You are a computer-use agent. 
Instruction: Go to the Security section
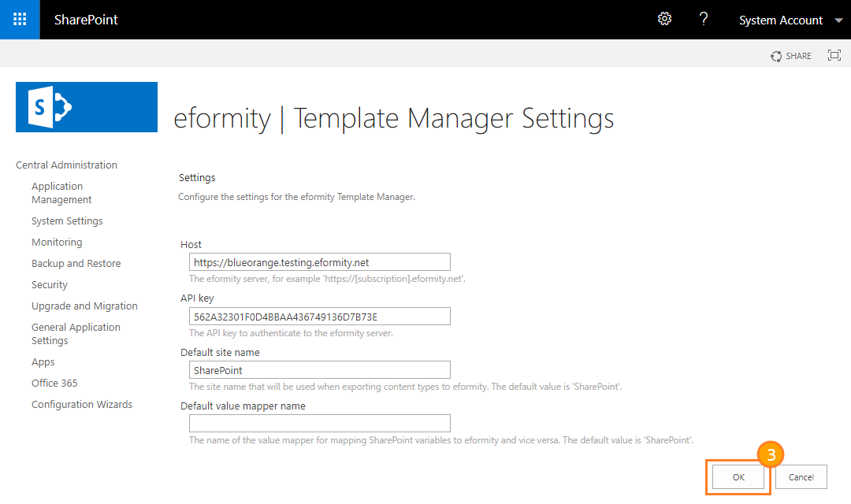(50, 285)
